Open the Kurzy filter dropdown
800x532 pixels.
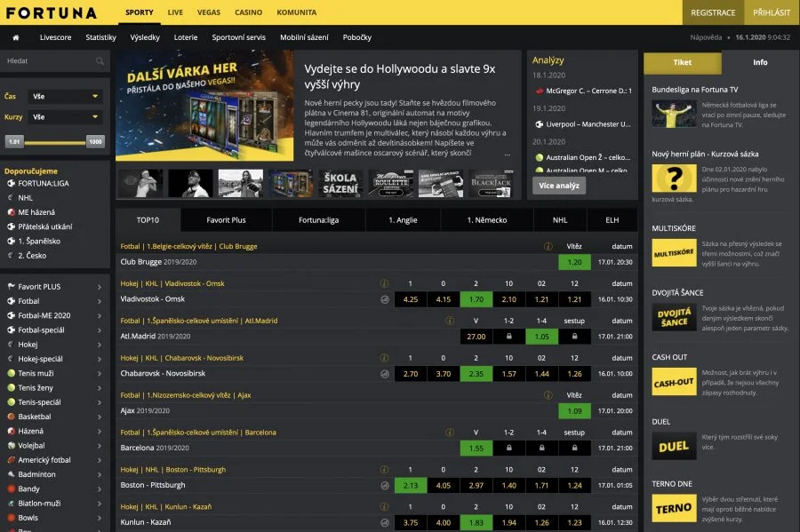66,116
